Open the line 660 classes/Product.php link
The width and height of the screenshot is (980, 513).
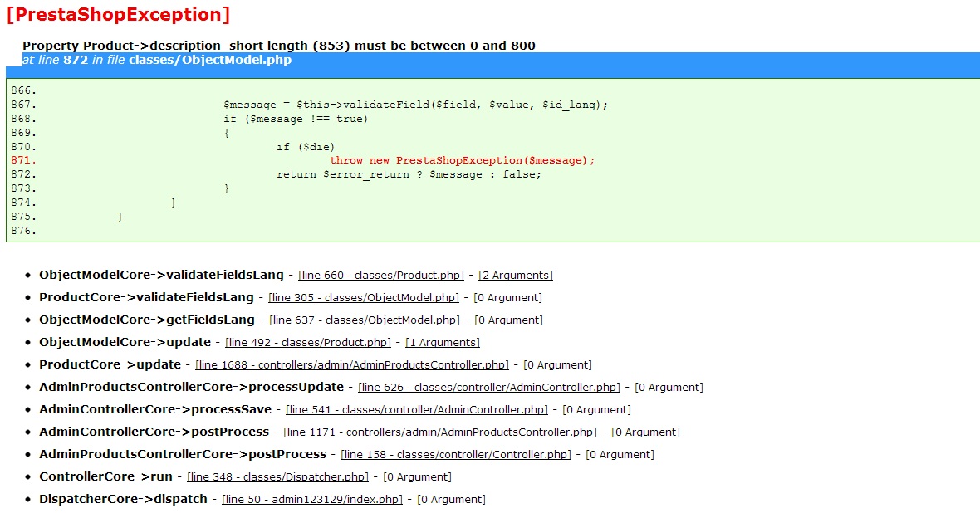pyautogui.click(x=380, y=276)
